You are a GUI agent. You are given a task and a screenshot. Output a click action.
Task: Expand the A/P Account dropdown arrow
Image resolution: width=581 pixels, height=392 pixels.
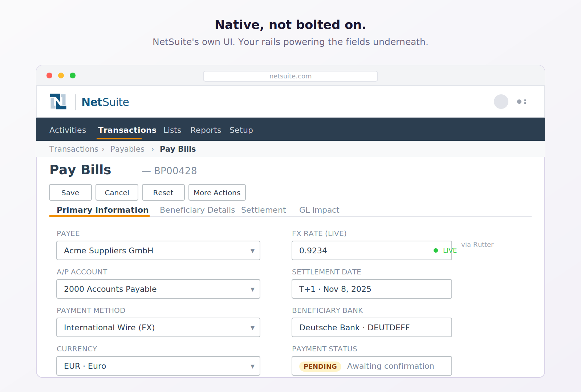[x=252, y=289]
